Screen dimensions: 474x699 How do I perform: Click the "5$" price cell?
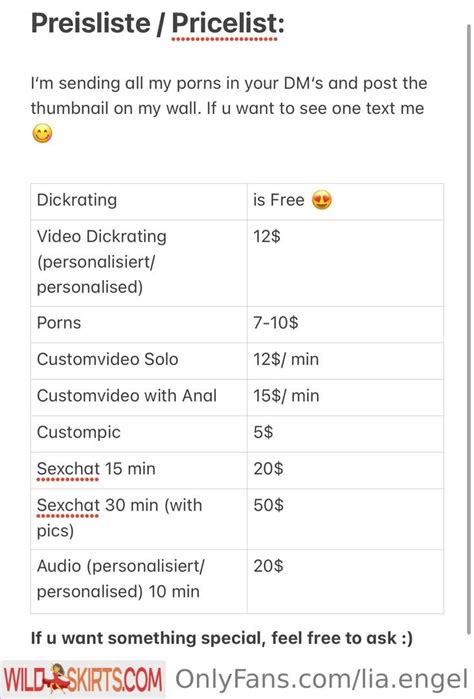[x=345, y=434]
